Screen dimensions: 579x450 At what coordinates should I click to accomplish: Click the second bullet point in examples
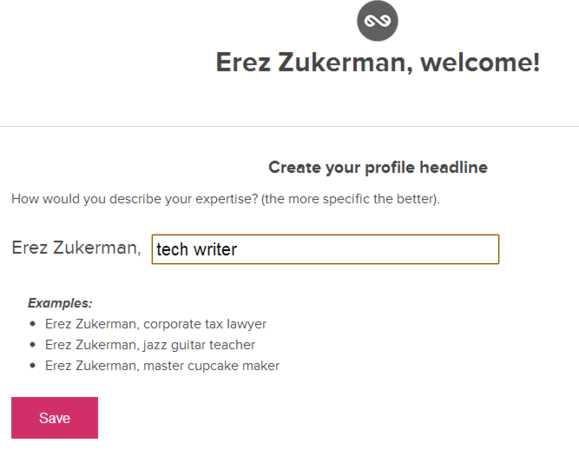(x=33, y=345)
